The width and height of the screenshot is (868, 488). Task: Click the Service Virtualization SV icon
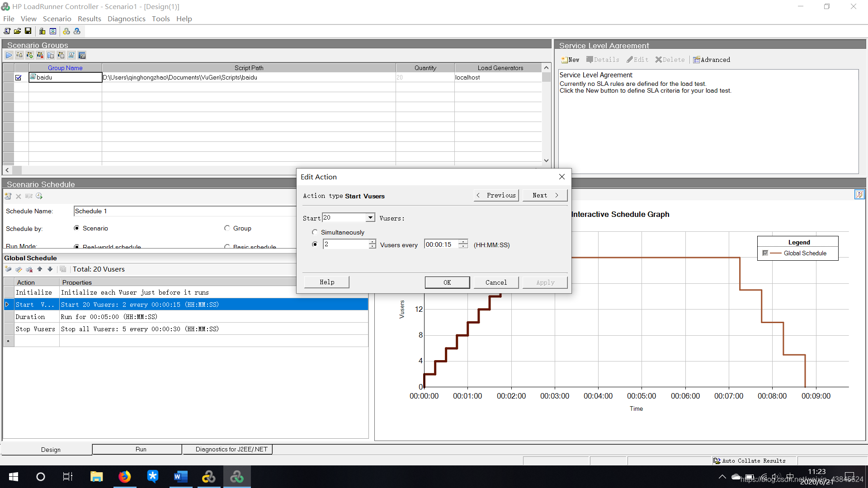point(82,55)
